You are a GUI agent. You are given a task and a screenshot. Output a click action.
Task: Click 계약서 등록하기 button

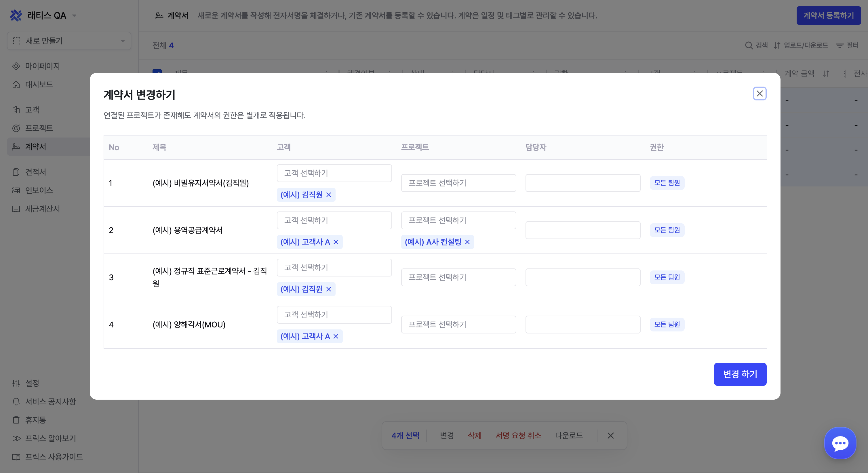click(828, 16)
